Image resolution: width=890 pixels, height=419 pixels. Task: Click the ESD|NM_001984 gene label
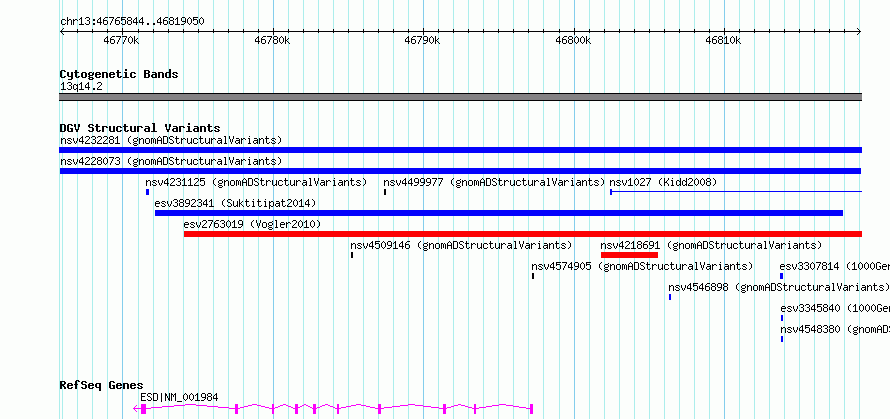(179, 397)
